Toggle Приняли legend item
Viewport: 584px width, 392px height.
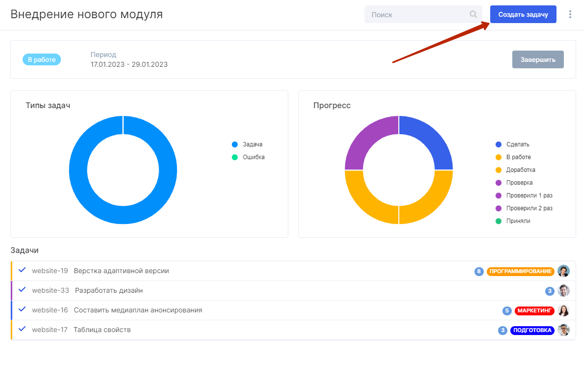click(513, 221)
